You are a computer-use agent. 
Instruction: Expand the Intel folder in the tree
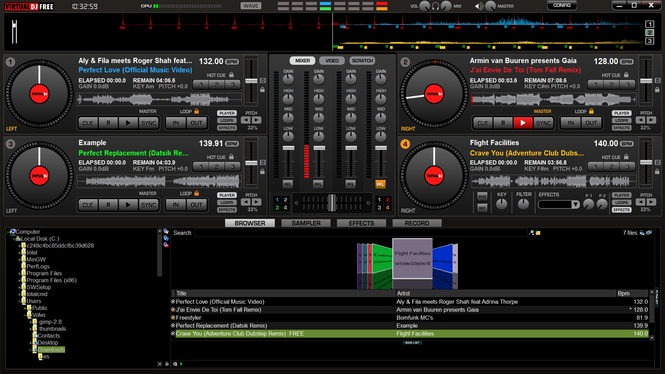[20, 253]
